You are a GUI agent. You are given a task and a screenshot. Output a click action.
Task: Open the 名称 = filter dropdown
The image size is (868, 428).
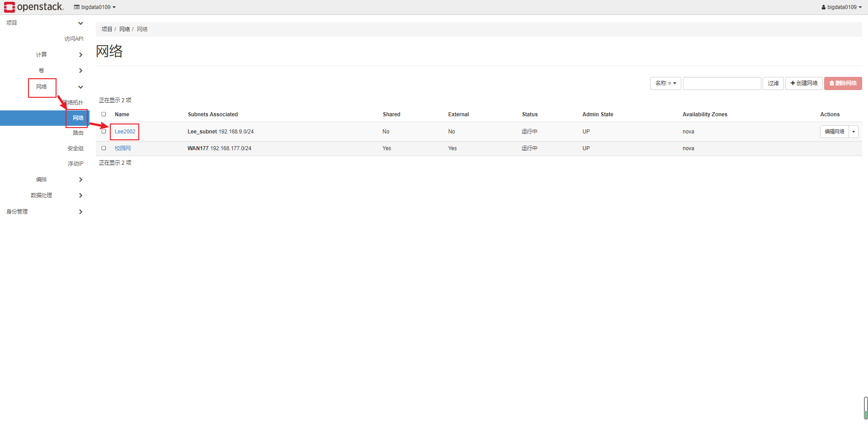665,83
